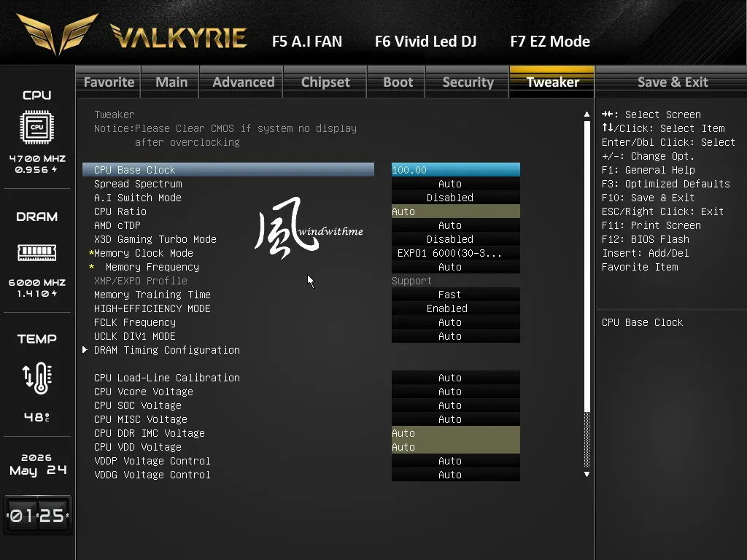
Task: Edit the CPU Ratio Auto field
Action: point(455,211)
